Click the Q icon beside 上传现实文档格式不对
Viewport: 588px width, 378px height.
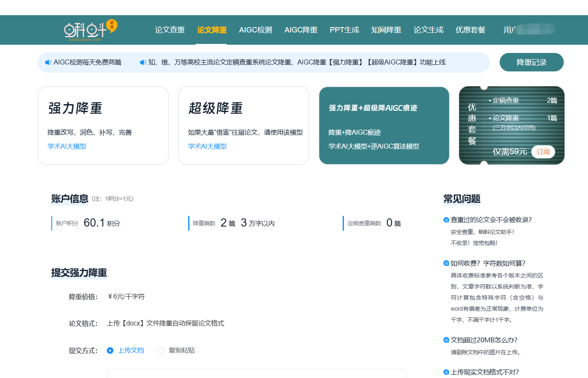point(446,373)
